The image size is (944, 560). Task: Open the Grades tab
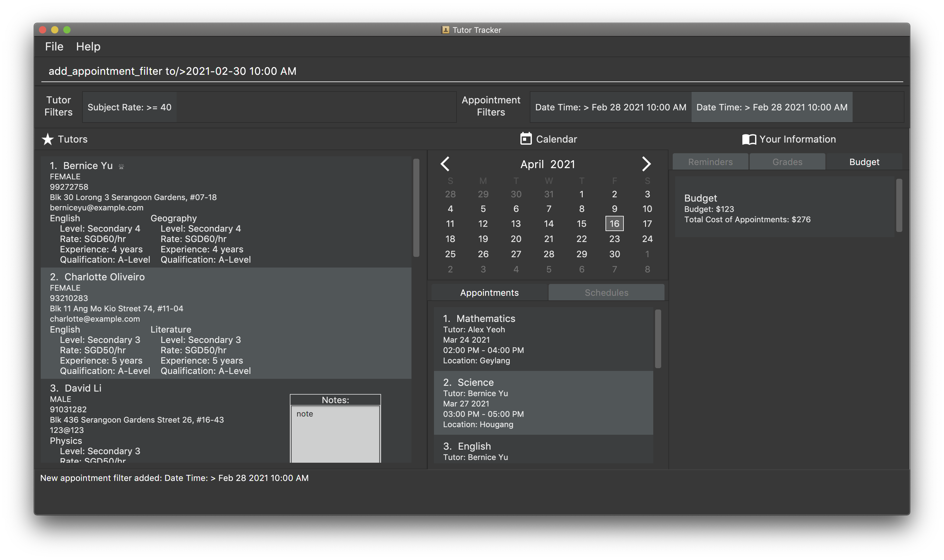coord(787,162)
